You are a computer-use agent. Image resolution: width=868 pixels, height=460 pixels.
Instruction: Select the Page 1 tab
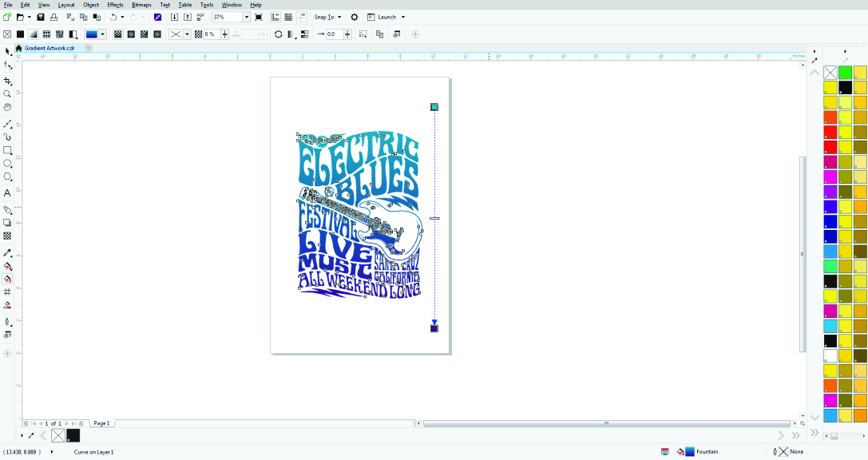click(x=101, y=423)
